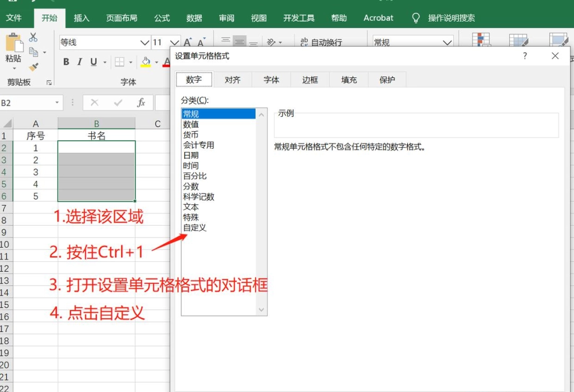Click the text orientation icon
This screenshot has height=392, width=574.
tap(271, 42)
